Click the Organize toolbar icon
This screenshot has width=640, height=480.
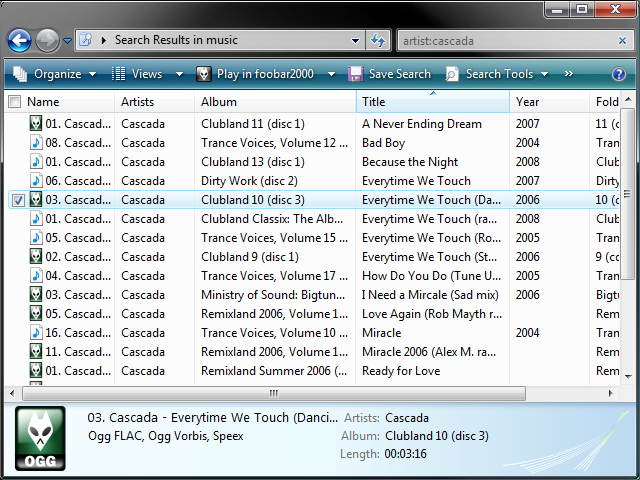tap(20, 74)
